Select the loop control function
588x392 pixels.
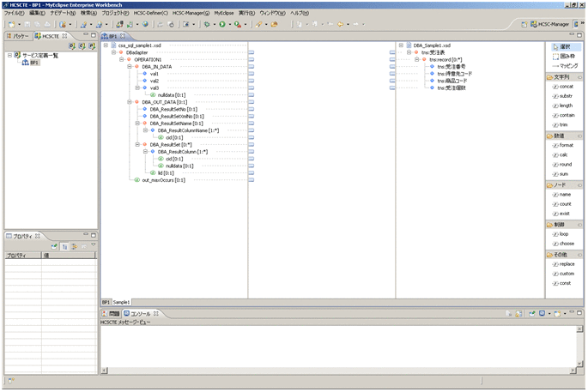pos(564,233)
